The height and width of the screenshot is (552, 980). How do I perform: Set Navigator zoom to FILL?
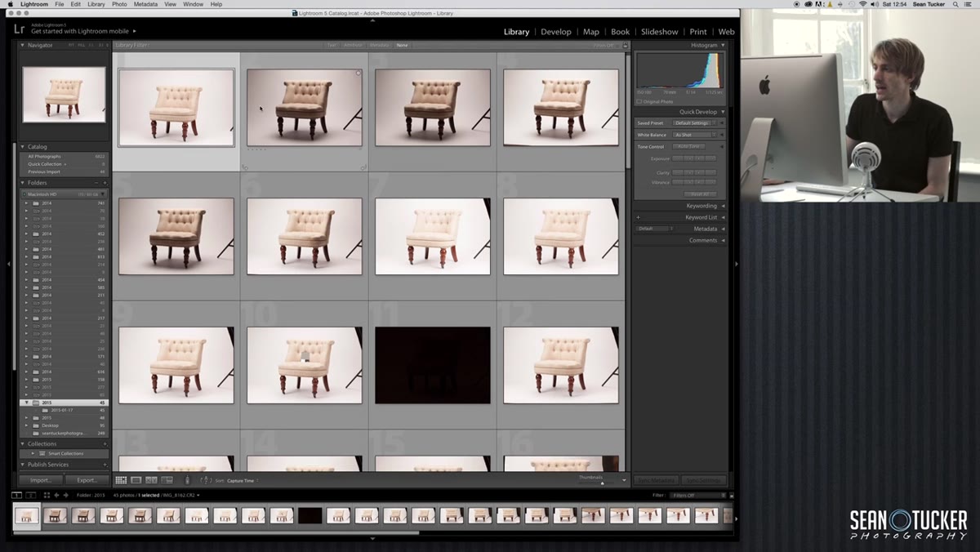point(81,45)
